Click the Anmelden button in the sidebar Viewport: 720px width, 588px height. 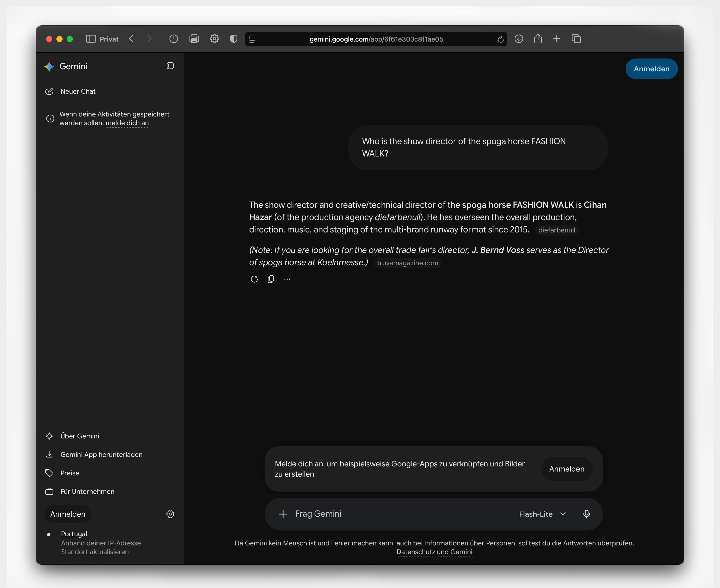(68, 514)
